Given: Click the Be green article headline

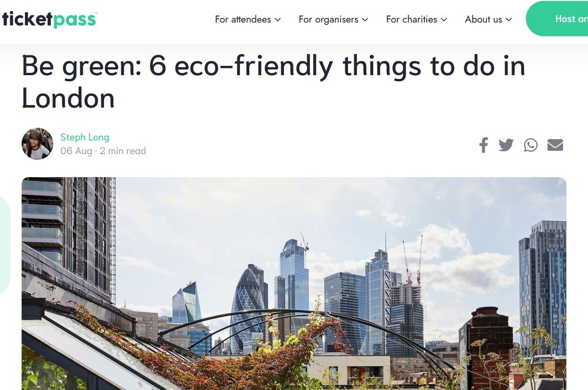Looking at the screenshot, I should pos(273,82).
